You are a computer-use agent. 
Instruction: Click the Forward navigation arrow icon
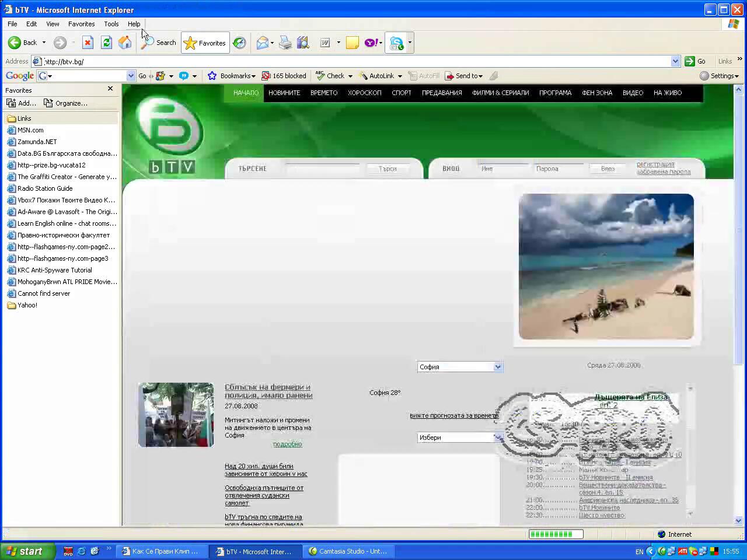click(x=60, y=43)
